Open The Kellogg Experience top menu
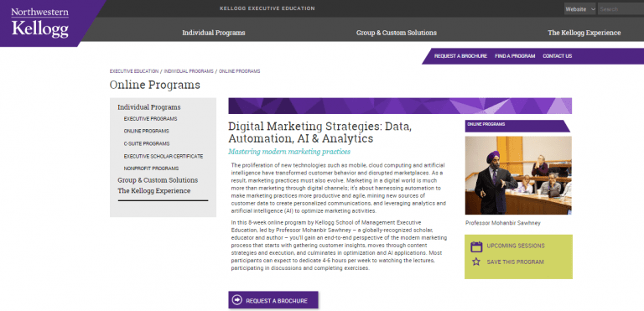The width and height of the screenshot is (644, 311). 584,33
